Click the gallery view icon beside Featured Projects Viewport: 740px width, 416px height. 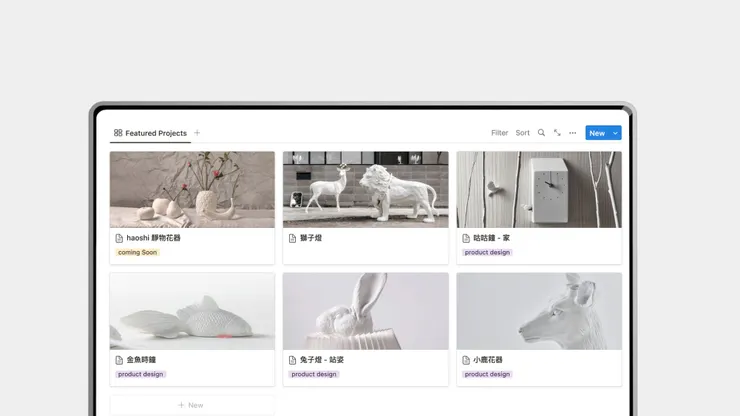click(x=118, y=133)
